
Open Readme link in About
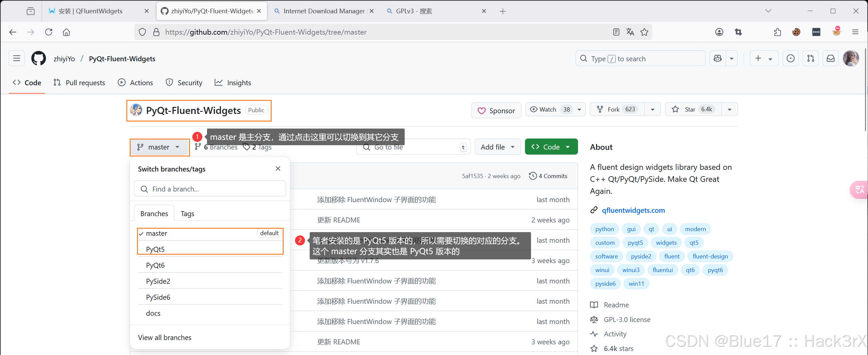(616, 305)
